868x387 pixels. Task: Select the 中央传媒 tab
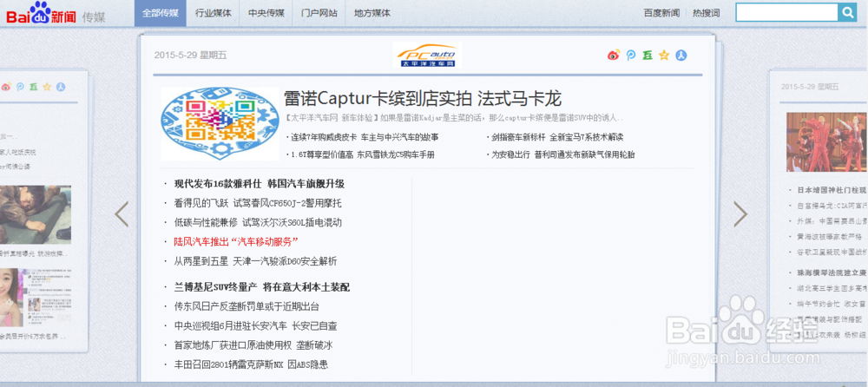point(266,13)
